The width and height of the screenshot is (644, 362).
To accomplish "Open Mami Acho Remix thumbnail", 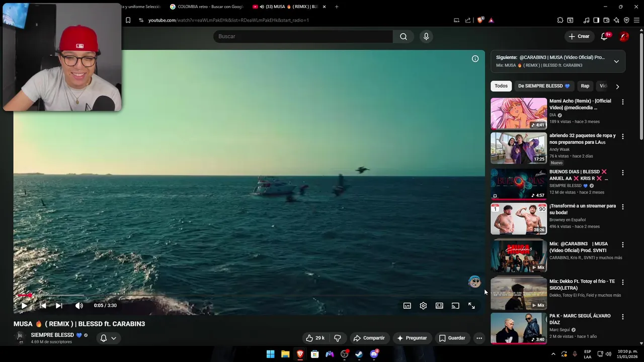I will (x=519, y=114).
